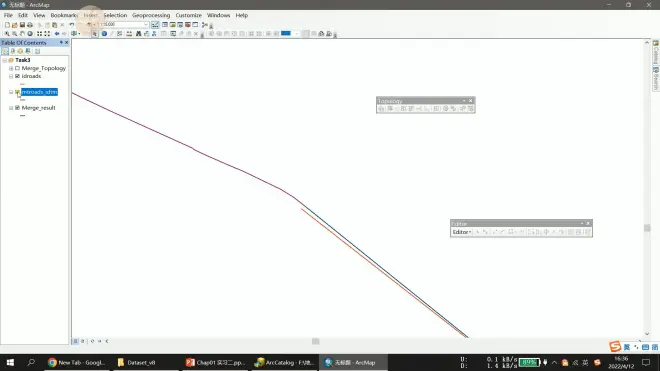Close the Table Of Contents panel
Viewport: 660px width, 371px height.
67,43
